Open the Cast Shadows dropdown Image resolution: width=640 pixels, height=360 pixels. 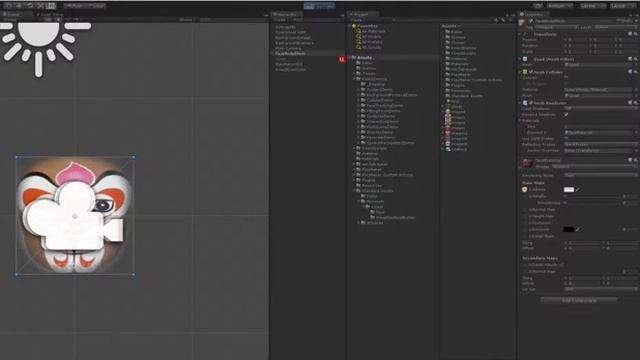600,109
